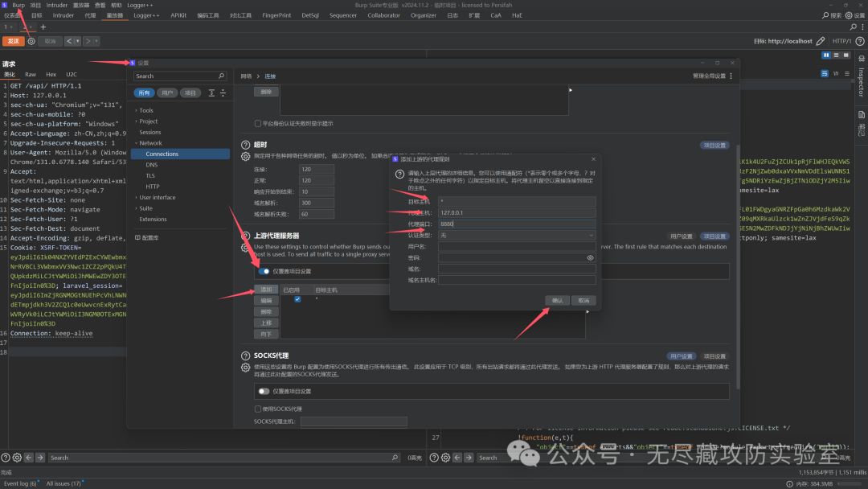Collapse Network node in settings tree
This screenshot has width=868, height=489.
pyautogui.click(x=136, y=143)
